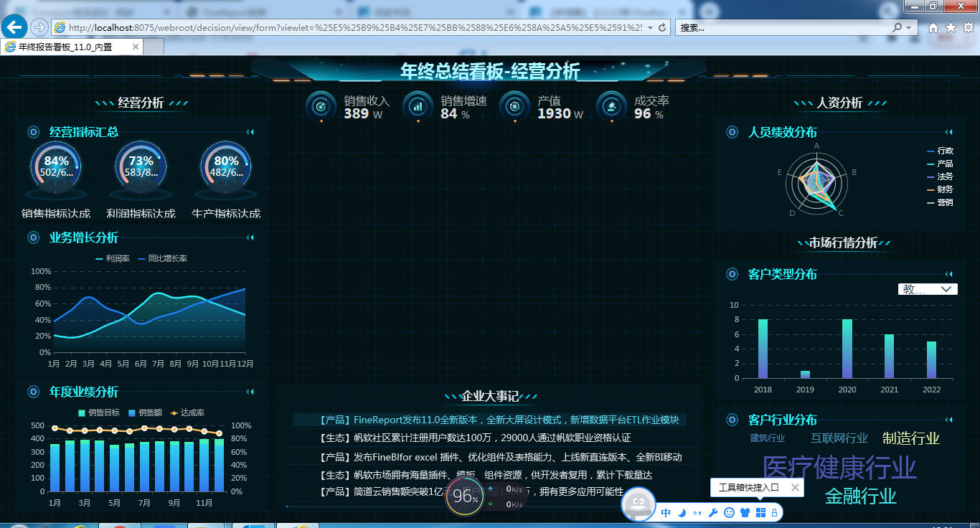
Task: Open the 帆软市场拥有海量插件 news item
Action: click(x=485, y=475)
